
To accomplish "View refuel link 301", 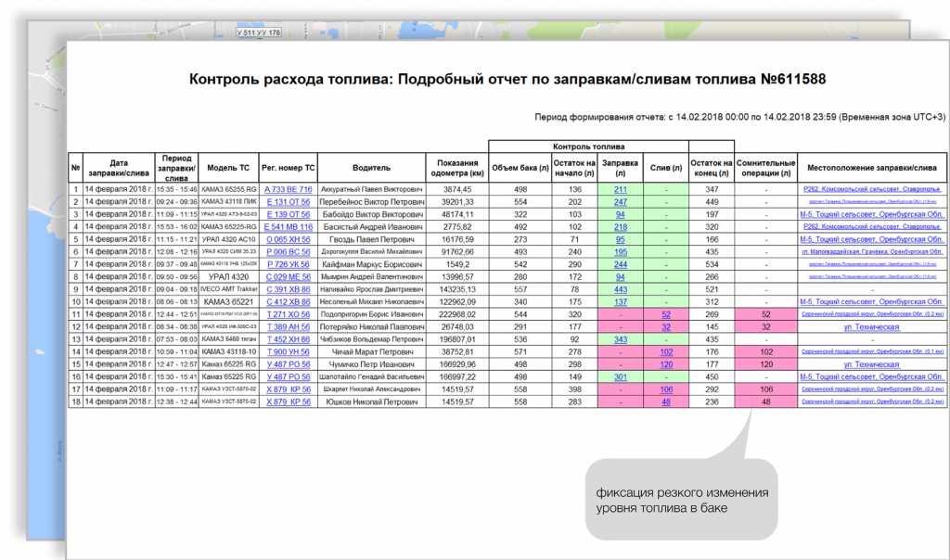I will 621,377.
